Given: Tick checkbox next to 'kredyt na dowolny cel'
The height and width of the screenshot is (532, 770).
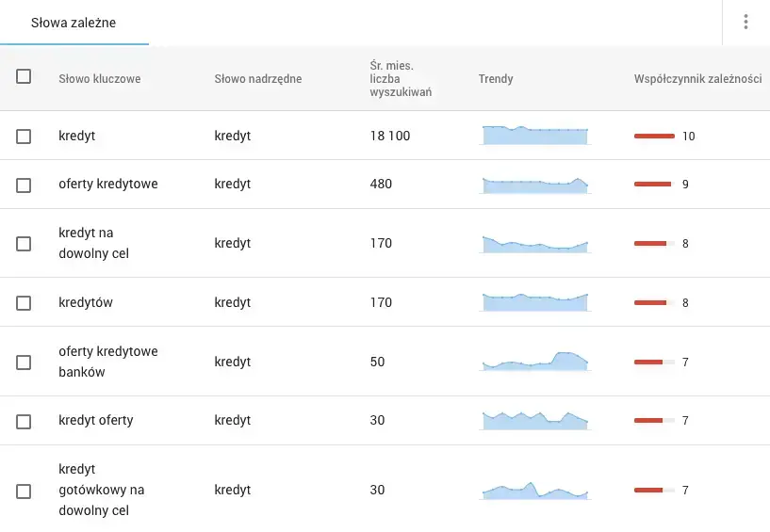Looking at the screenshot, I should coord(24,244).
